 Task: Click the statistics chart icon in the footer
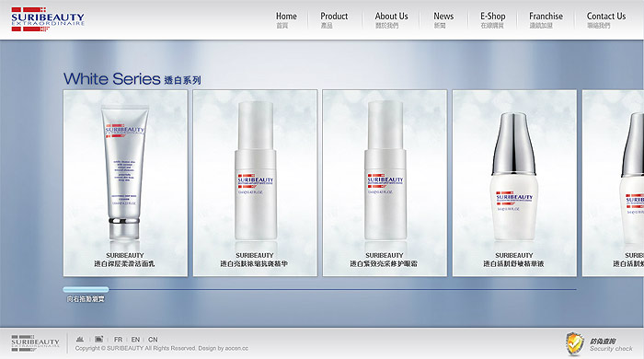(80, 340)
